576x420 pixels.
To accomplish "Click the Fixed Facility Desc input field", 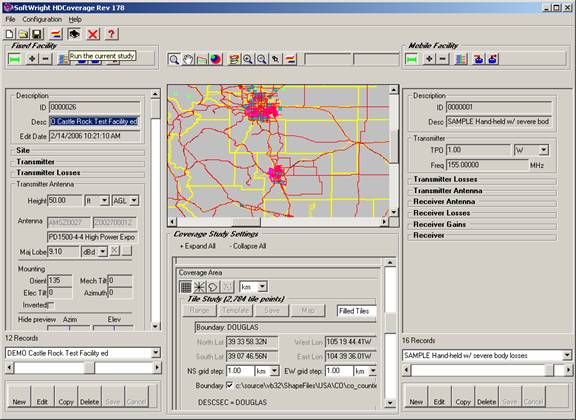I will tap(94, 122).
